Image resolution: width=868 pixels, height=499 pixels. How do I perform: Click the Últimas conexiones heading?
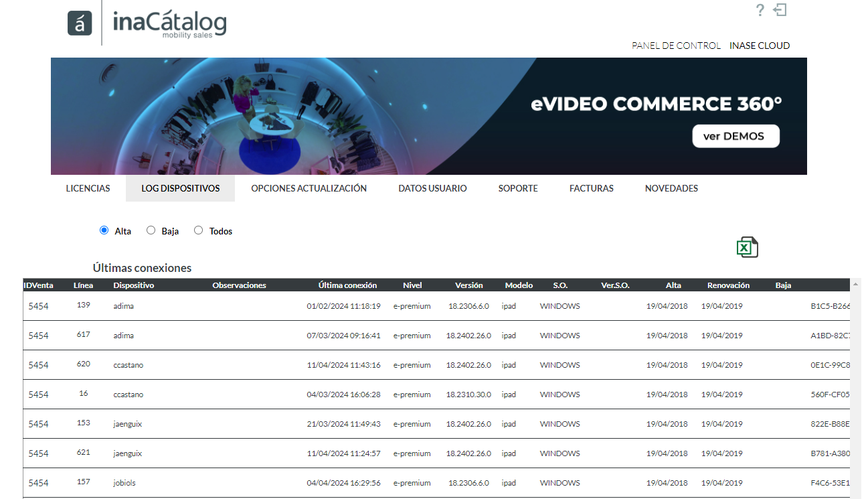coord(142,268)
